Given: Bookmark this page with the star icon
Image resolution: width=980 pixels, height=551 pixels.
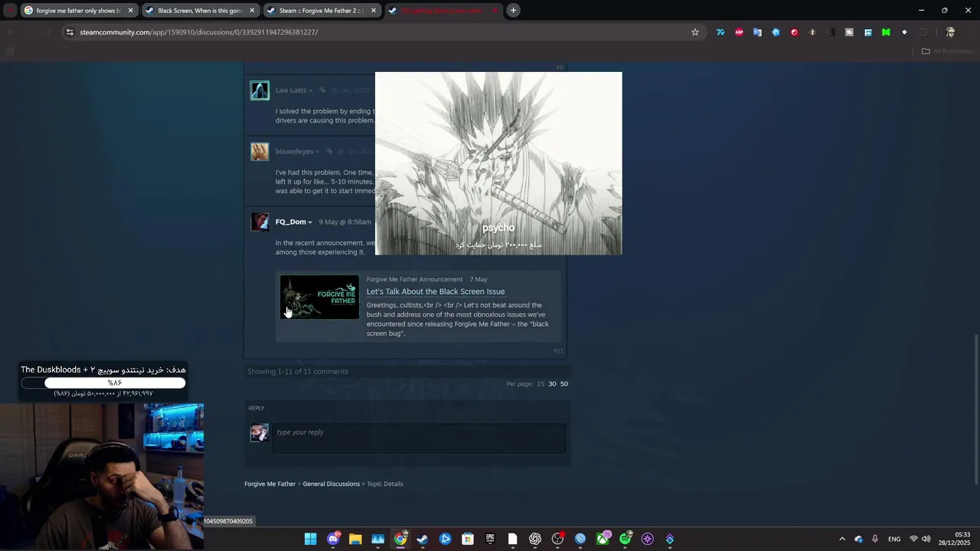Looking at the screenshot, I should tap(695, 32).
